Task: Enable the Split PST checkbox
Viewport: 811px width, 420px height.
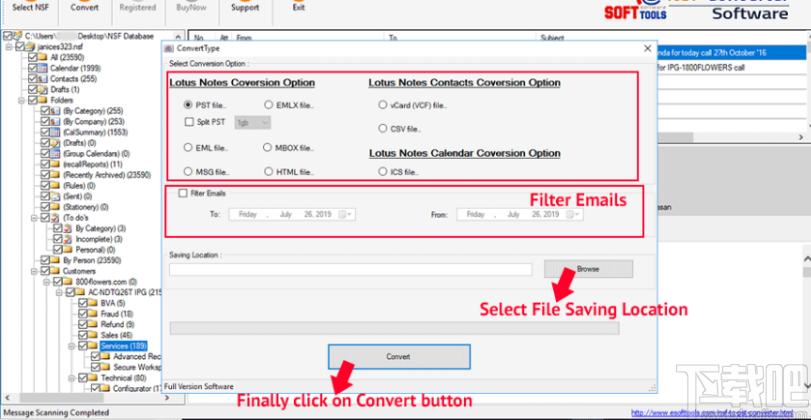Action: (189, 123)
